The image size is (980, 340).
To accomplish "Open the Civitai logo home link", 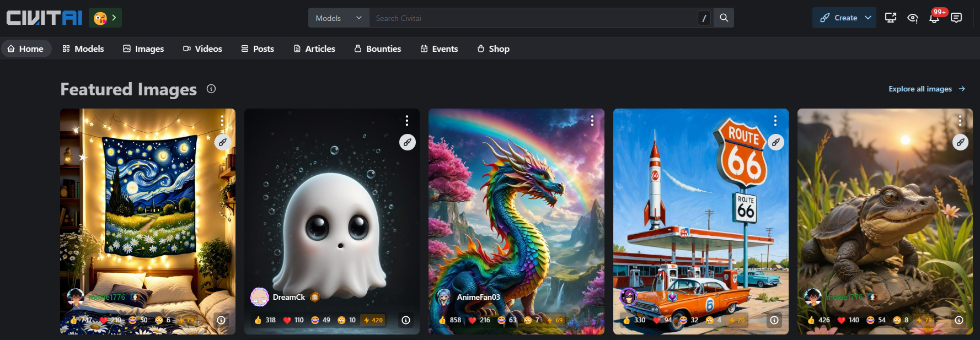I will (44, 18).
